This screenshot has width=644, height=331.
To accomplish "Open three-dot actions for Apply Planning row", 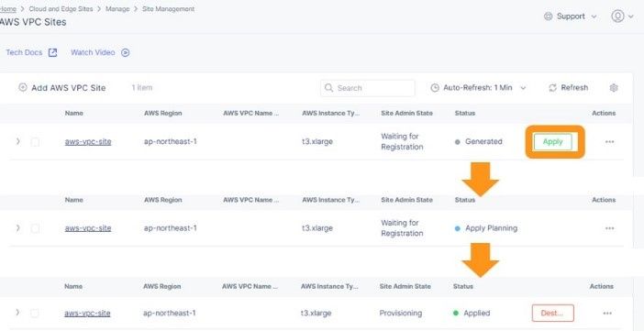I will pos(609,228).
